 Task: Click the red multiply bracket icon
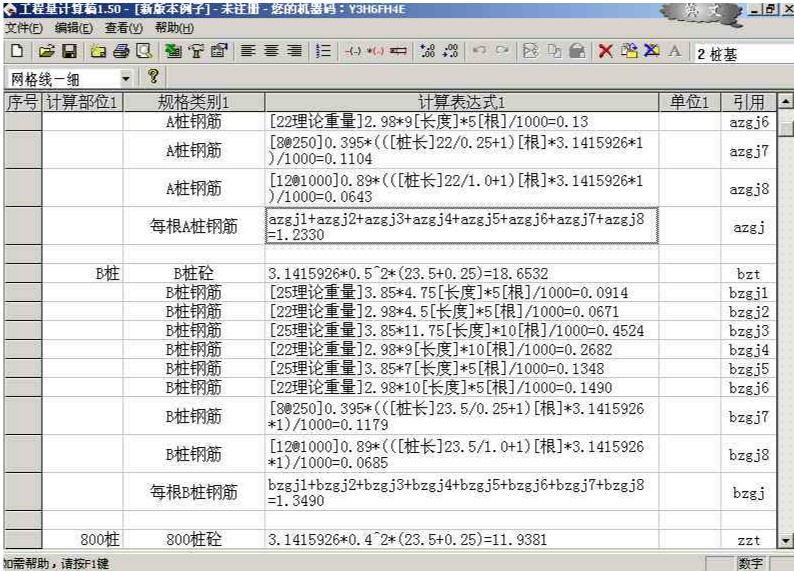[375, 51]
